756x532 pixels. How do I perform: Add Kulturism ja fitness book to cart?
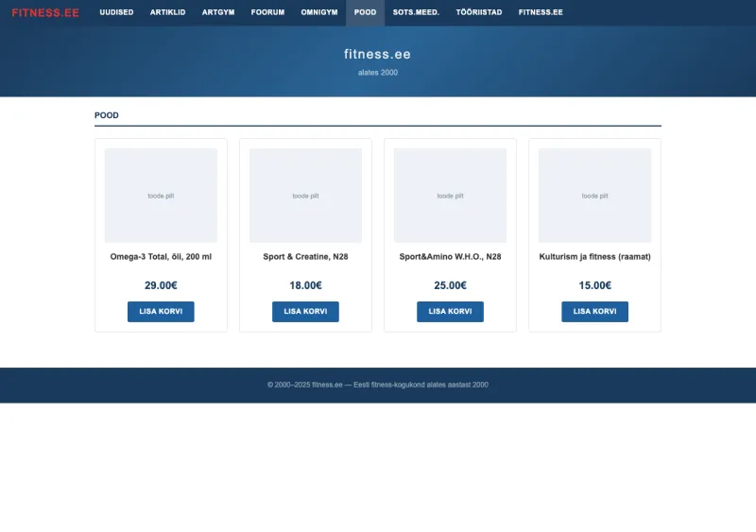point(594,312)
